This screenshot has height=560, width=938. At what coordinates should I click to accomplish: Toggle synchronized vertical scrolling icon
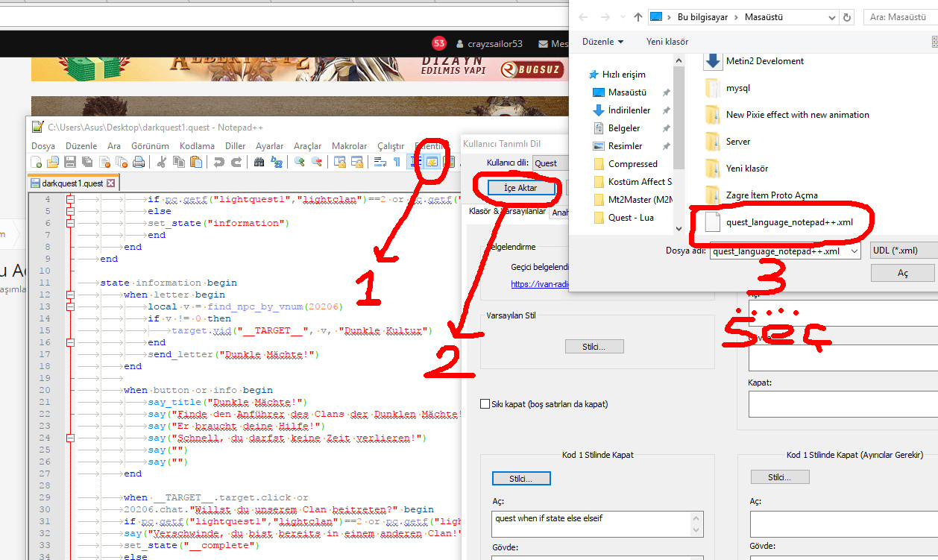(x=340, y=162)
